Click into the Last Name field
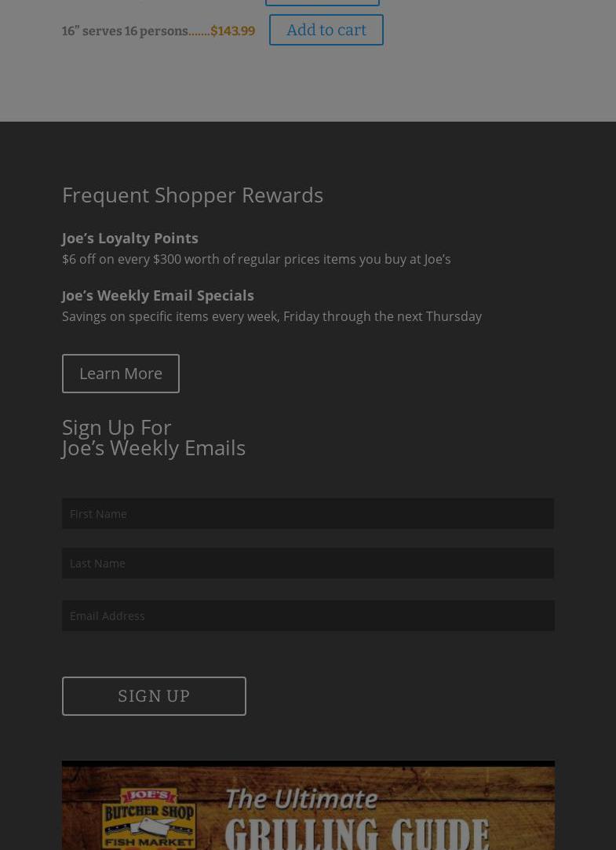This screenshot has height=850, width=616. pyautogui.click(x=308, y=563)
